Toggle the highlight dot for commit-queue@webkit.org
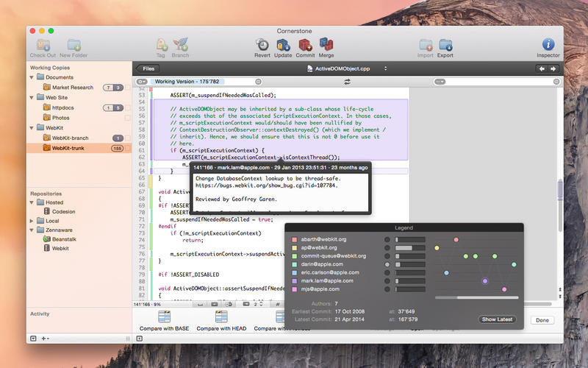This screenshot has height=368, width=588. (x=387, y=256)
